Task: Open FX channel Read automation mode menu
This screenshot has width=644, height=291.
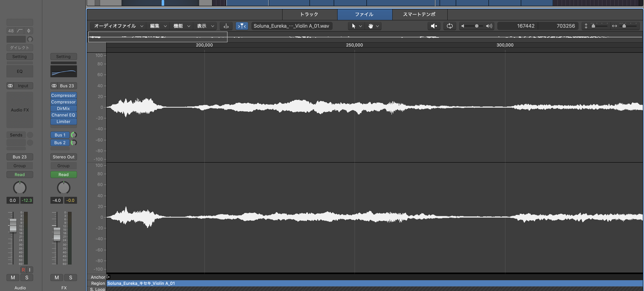Action: (x=64, y=175)
